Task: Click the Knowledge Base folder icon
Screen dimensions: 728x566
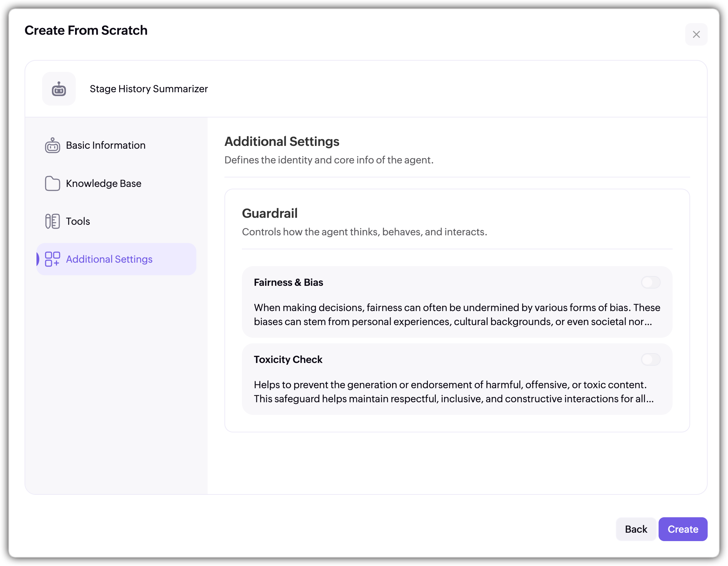Action: 52,183
